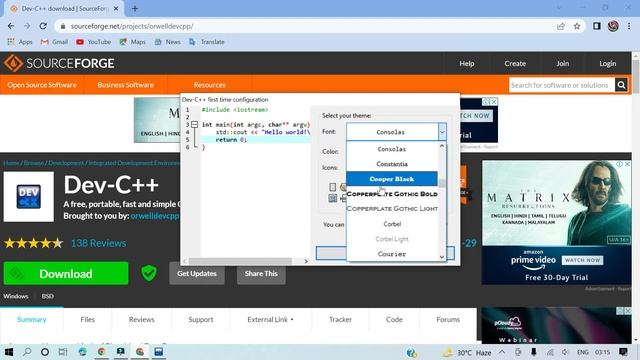640x360 pixels.
Task: Click the Get Updates button
Action: [197, 273]
